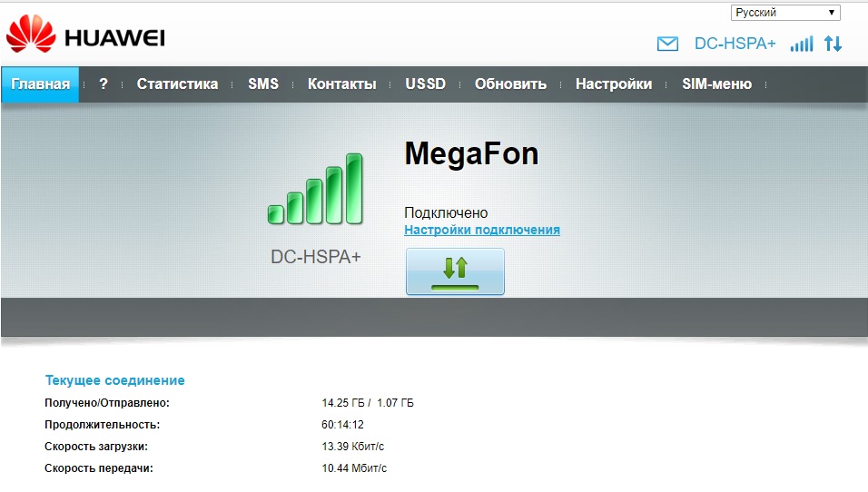The width and height of the screenshot is (868, 492).
Task: Click the Huawei logo
Action: 85,34
